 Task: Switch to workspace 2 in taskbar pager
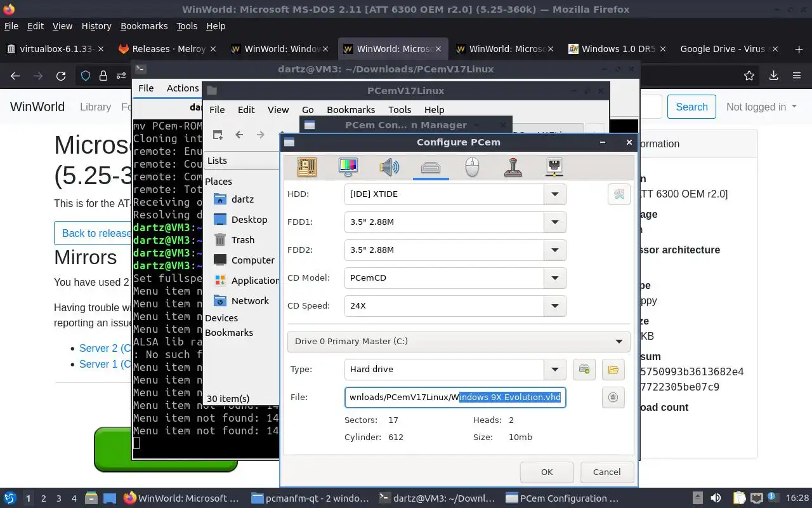pyautogui.click(x=44, y=498)
